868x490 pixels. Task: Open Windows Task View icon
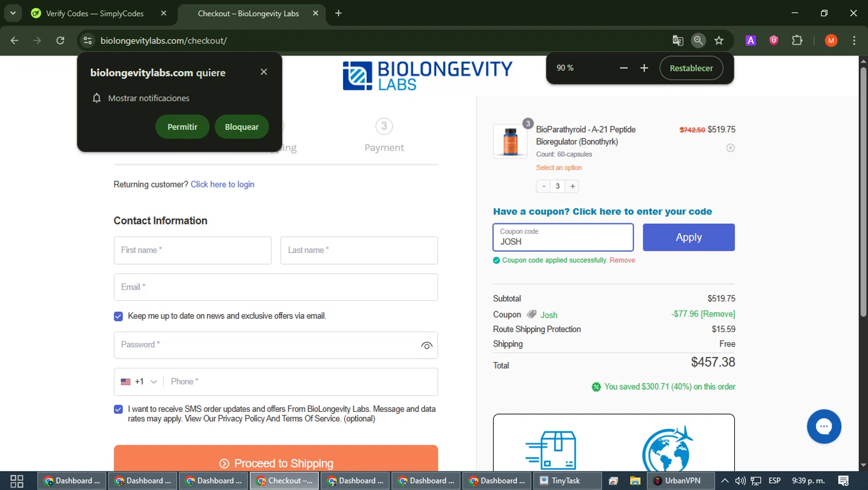(17, 481)
